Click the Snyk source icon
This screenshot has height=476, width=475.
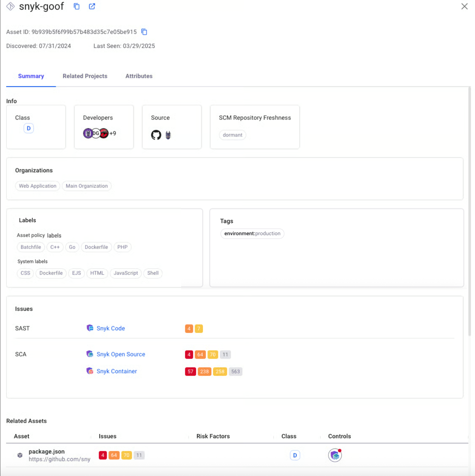[168, 135]
